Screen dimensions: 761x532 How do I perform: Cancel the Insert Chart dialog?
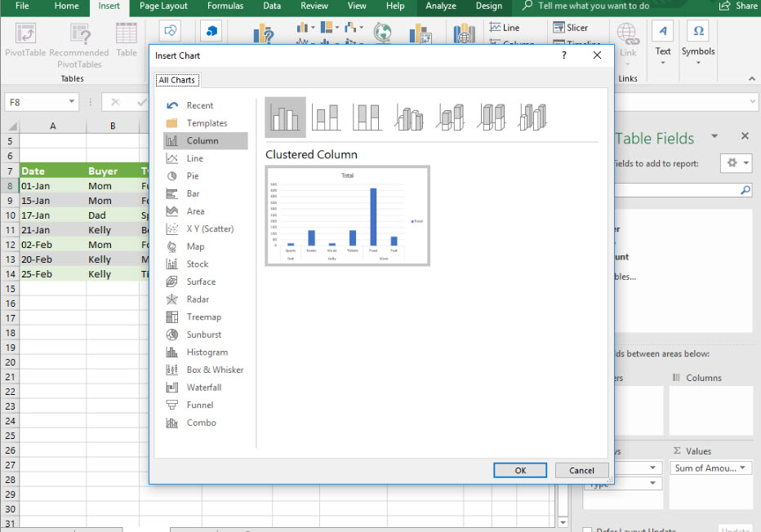pos(581,470)
